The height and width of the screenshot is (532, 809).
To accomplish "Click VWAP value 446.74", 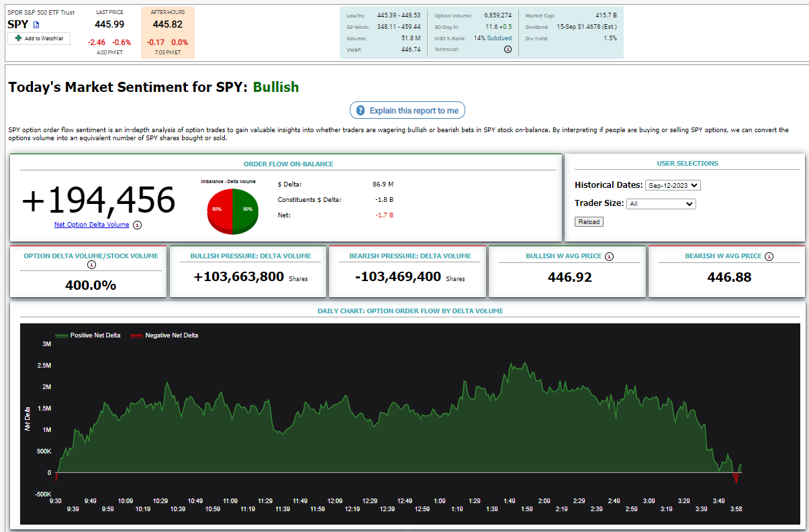I will pyautogui.click(x=410, y=49).
